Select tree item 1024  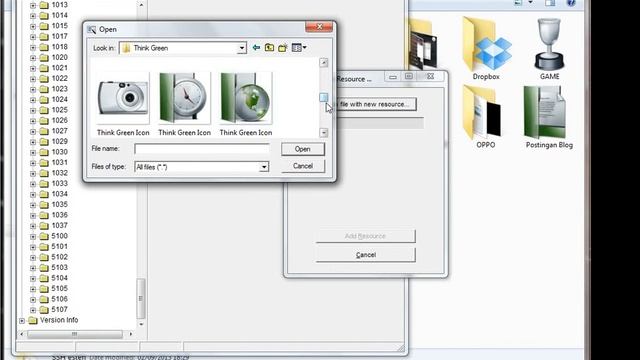coord(60,100)
